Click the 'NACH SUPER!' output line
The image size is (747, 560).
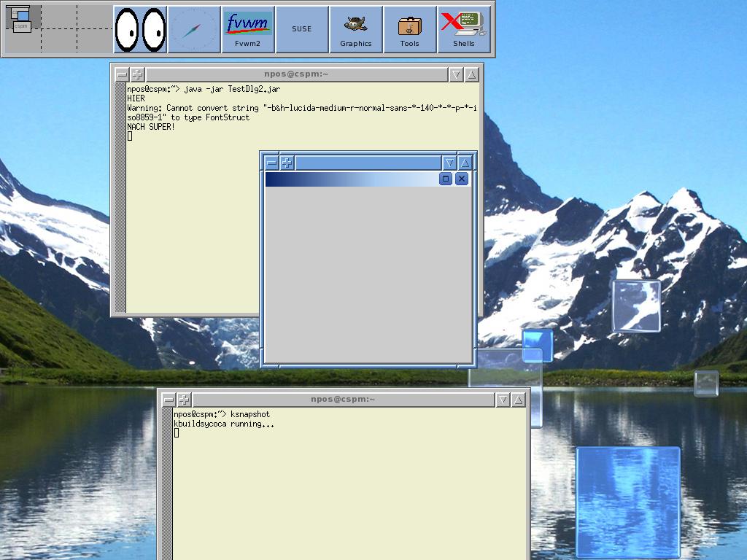151,127
